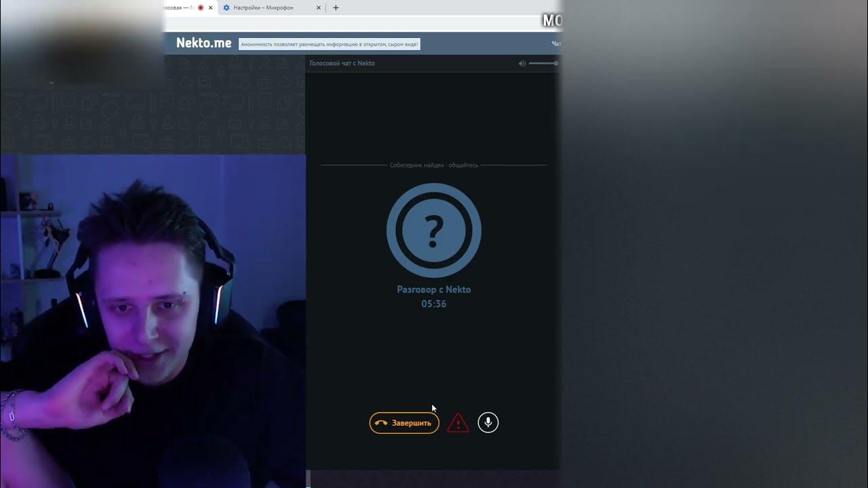The height and width of the screenshot is (488, 868).
Task: Open the Nekto.me logo link
Action: (x=204, y=43)
